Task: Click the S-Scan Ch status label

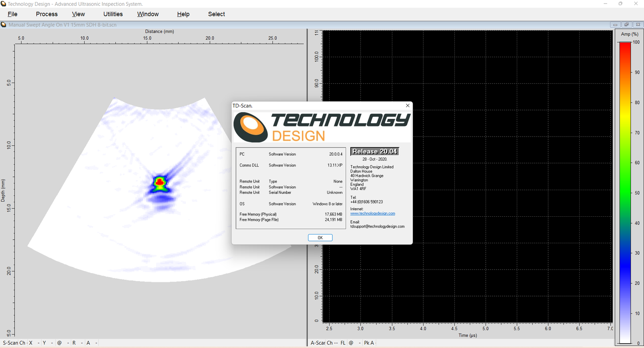Action: 14,343
